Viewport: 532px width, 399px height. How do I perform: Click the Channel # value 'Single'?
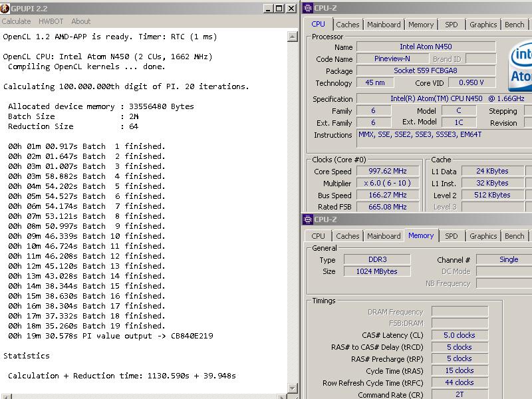(x=504, y=259)
